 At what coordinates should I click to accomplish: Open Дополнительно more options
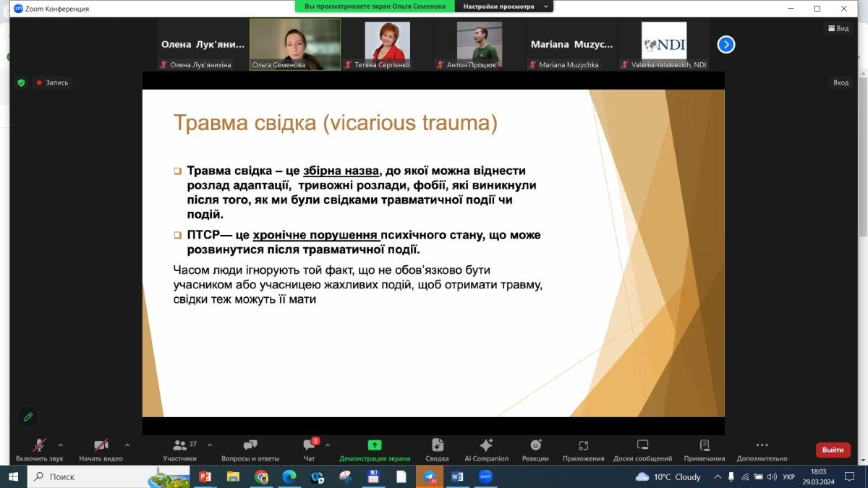coord(762,450)
